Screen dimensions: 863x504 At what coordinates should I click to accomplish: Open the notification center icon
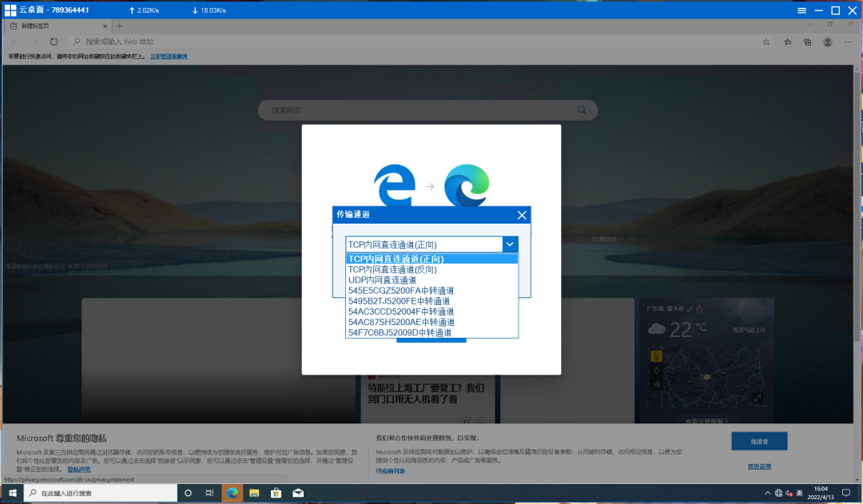(x=846, y=493)
